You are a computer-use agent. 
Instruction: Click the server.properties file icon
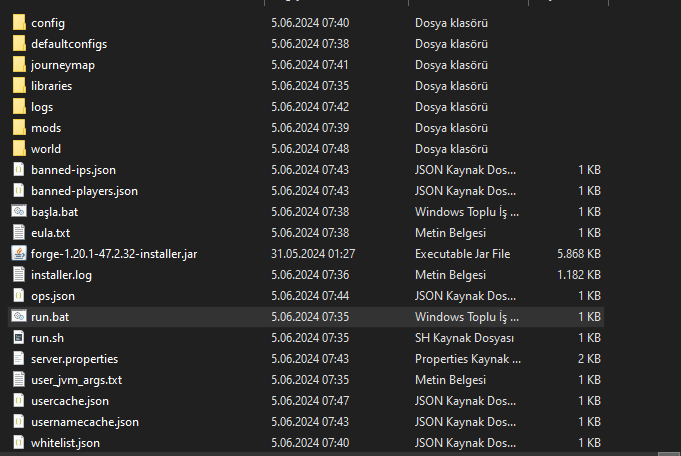[x=19, y=359]
